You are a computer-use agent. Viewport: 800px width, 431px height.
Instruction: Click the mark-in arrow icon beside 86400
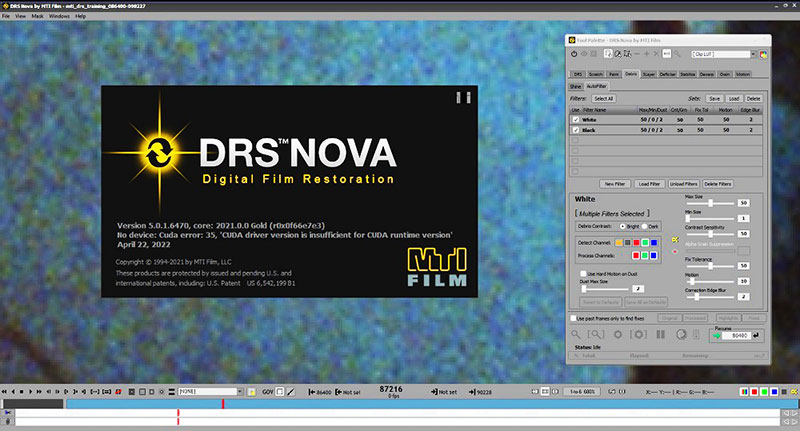312,392
